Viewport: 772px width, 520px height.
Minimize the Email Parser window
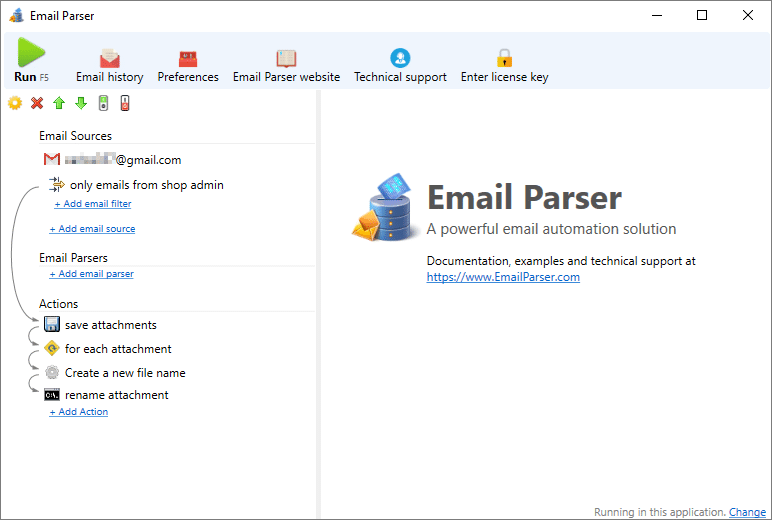[657, 15]
